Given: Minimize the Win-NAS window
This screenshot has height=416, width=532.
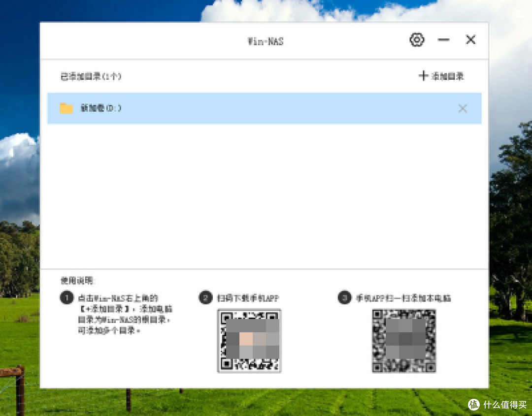Looking at the screenshot, I should [x=444, y=40].
